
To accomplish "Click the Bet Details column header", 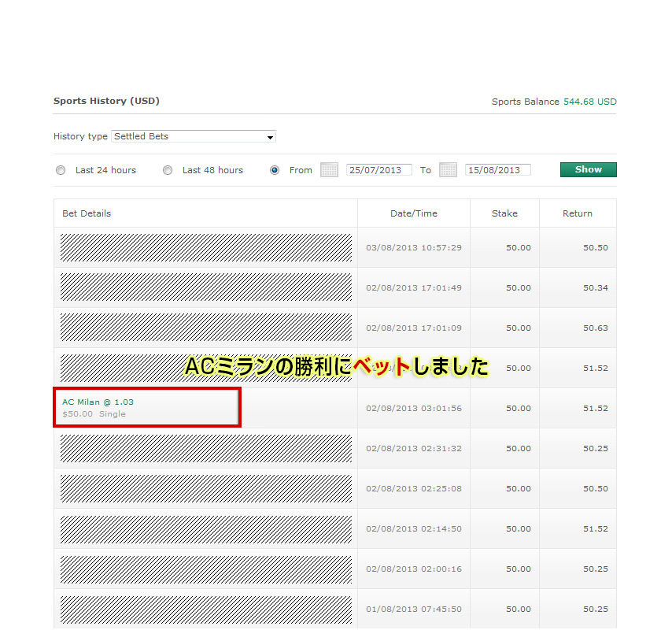I will [87, 213].
